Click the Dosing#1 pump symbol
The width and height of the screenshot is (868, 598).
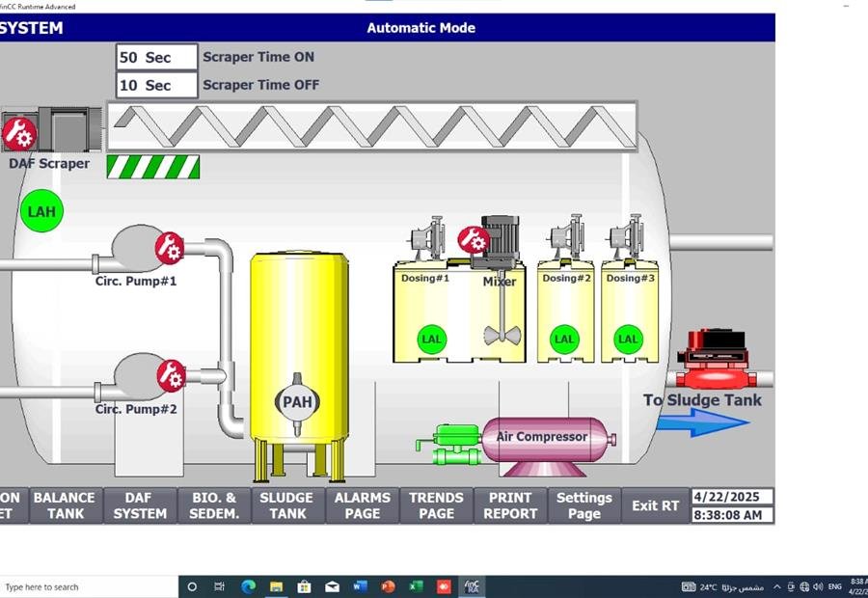427,238
